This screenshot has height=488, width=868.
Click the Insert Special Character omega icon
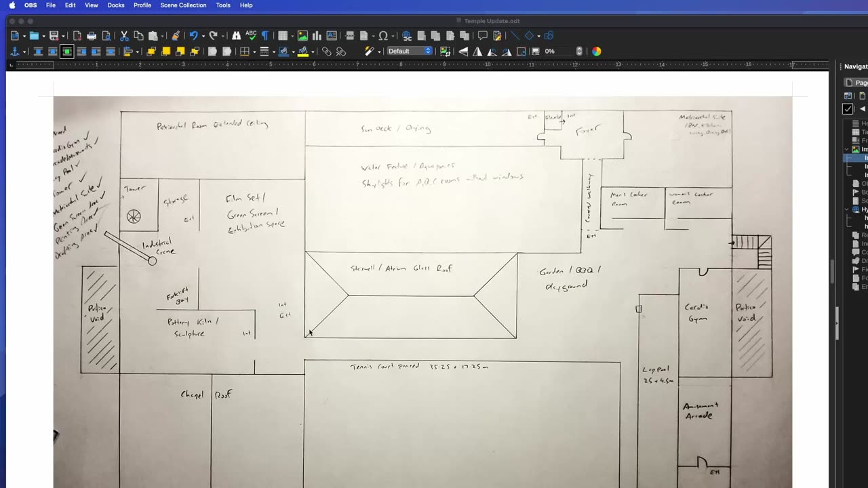pyautogui.click(x=383, y=35)
